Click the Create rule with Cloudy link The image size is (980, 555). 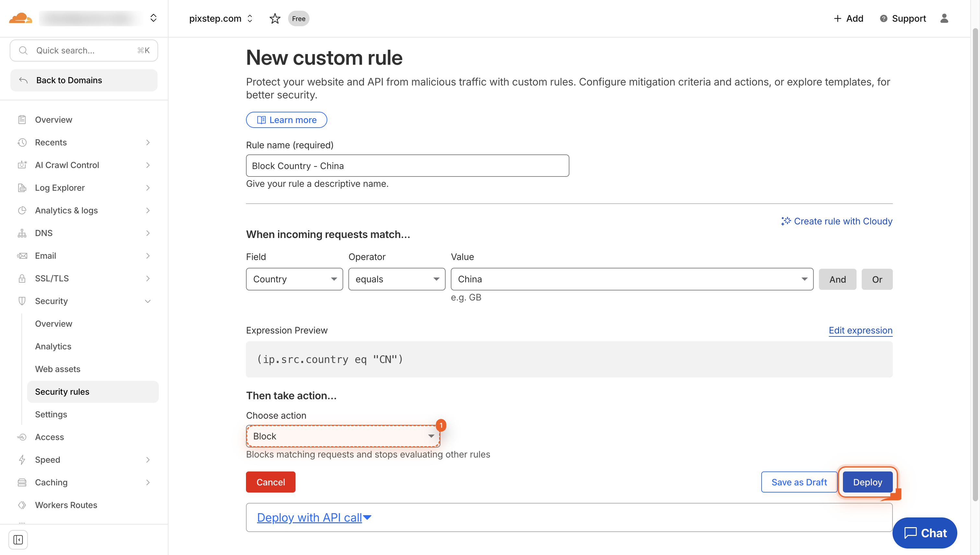coord(843,221)
